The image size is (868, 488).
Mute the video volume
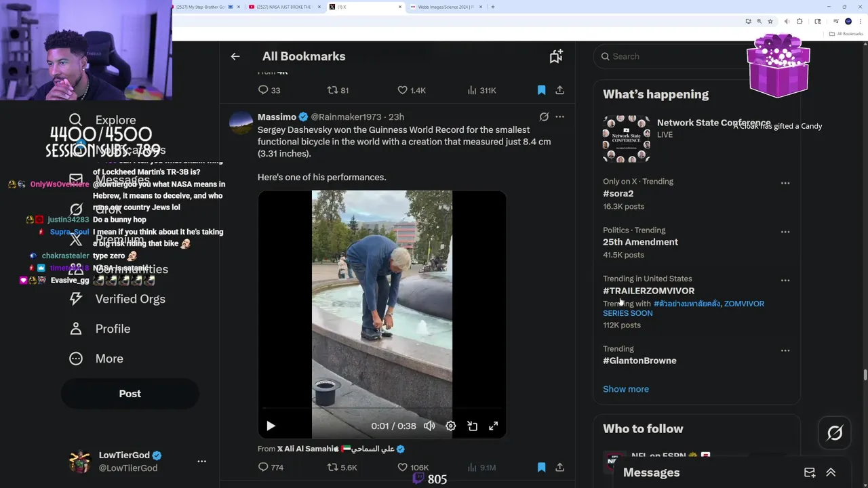point(429,426)
